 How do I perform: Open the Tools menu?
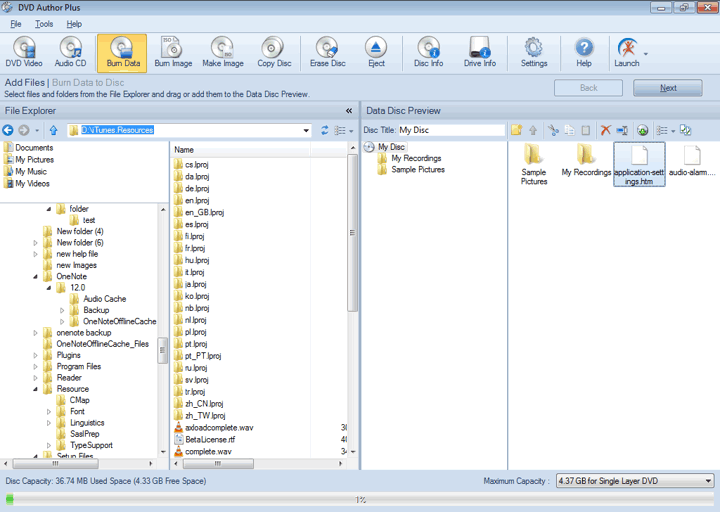pos(44,24)
